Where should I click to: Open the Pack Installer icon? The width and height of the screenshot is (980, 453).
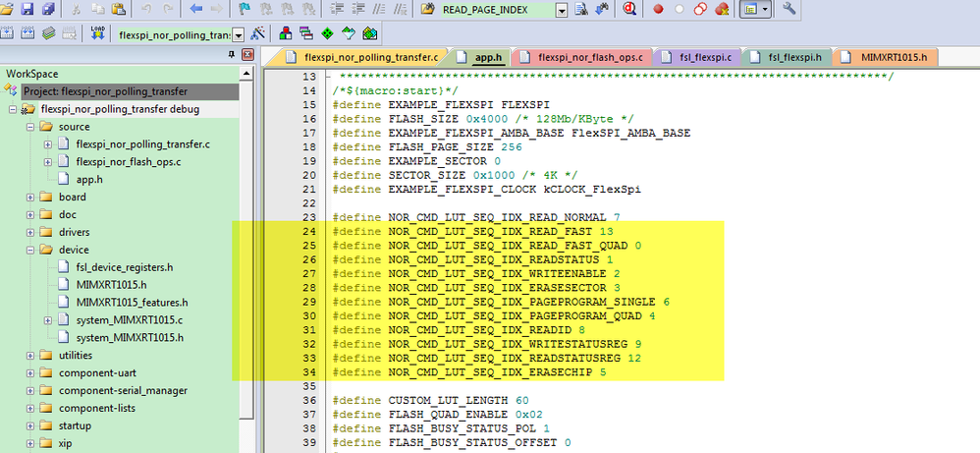tap(370, 33)
